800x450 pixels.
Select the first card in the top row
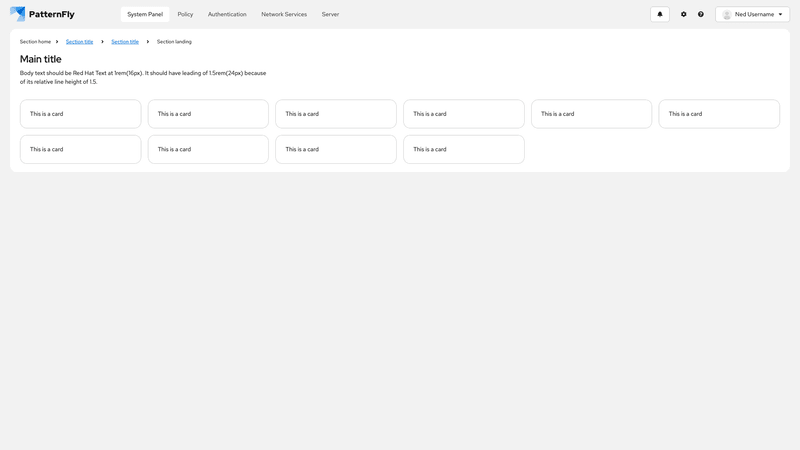[80, 114]
